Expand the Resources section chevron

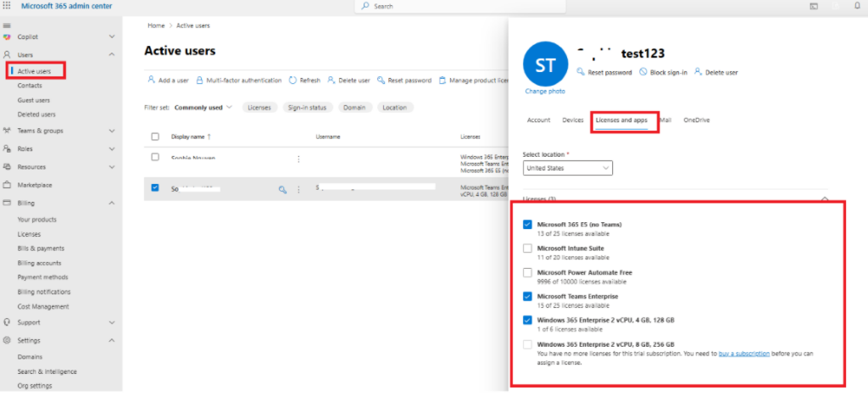[112, 166]
